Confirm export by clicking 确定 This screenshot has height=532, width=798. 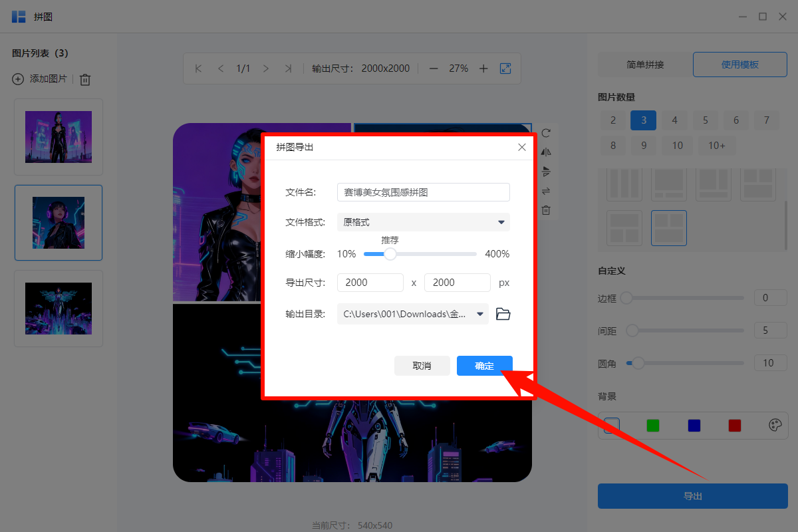click(484, 365)
